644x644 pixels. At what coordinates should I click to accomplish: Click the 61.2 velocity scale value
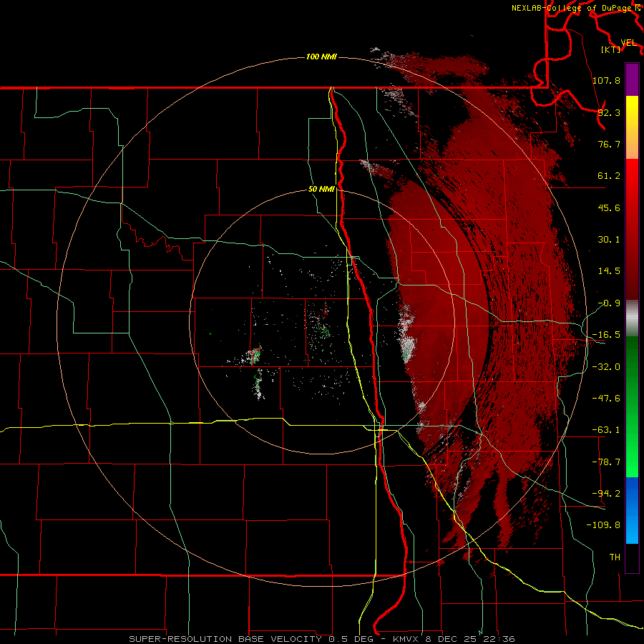[609, 176]
